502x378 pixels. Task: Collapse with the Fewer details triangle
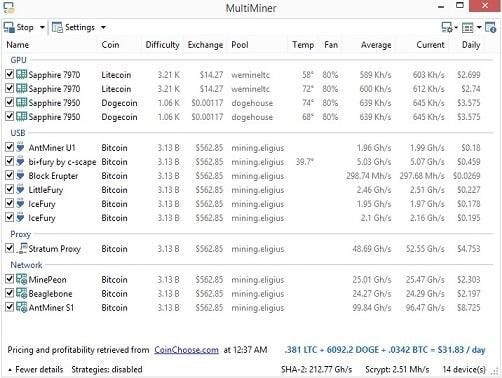point(10,370)
